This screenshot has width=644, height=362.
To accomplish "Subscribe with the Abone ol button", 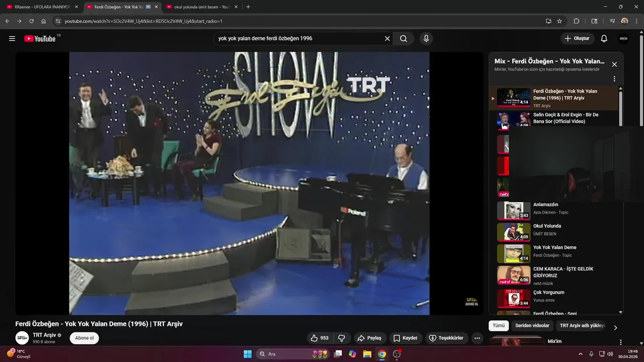I will (84, 338).
